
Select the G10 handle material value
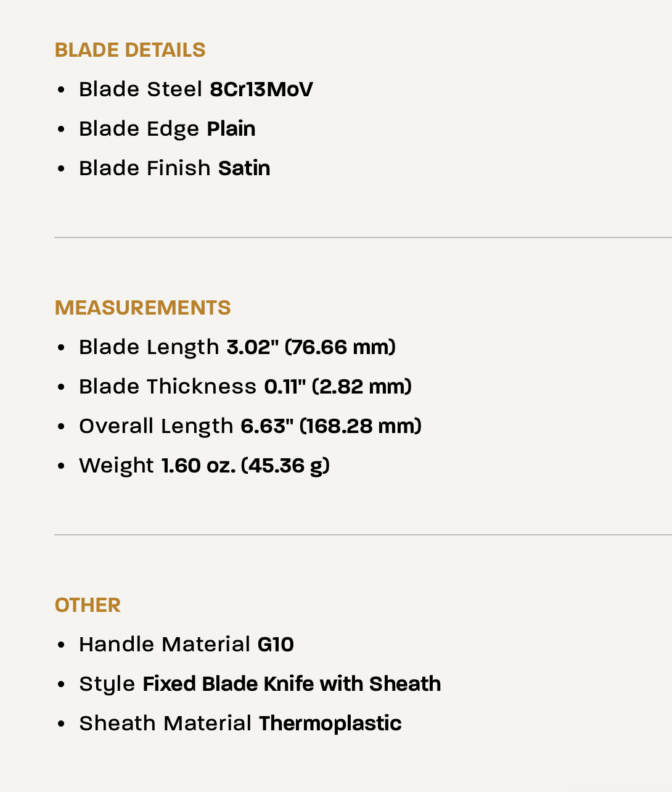(276, 645)
